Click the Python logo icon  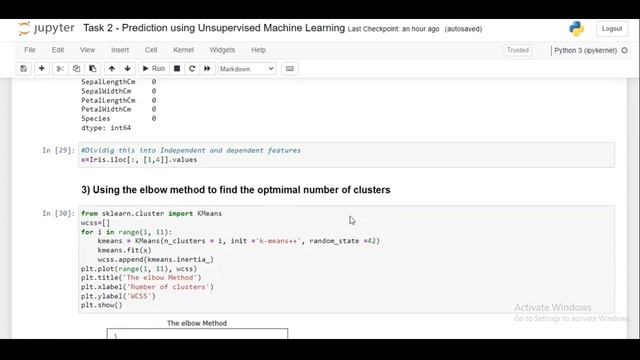(x=577, y=29)
